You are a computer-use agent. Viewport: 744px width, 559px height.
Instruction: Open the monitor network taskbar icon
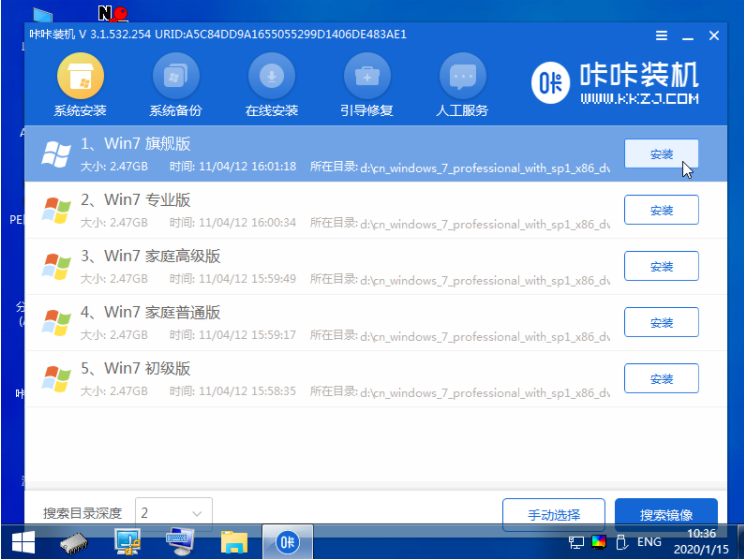(127, 542)
